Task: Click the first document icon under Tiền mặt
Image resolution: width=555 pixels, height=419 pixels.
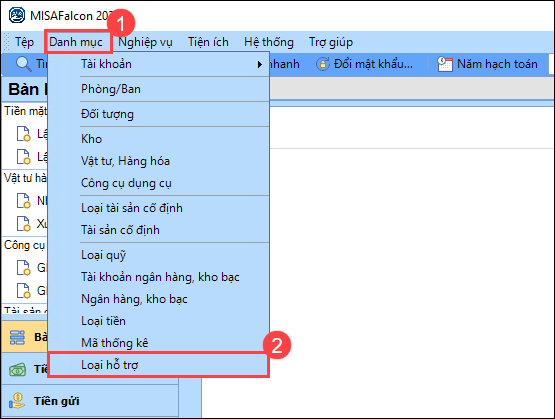Action: pos(24,134)
